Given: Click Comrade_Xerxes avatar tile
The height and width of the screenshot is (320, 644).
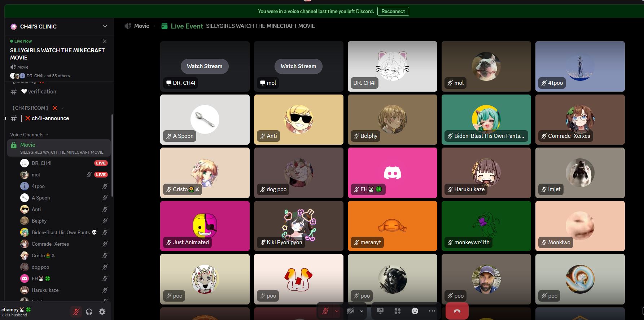Looking at the screenshot, I should [580, 119].
